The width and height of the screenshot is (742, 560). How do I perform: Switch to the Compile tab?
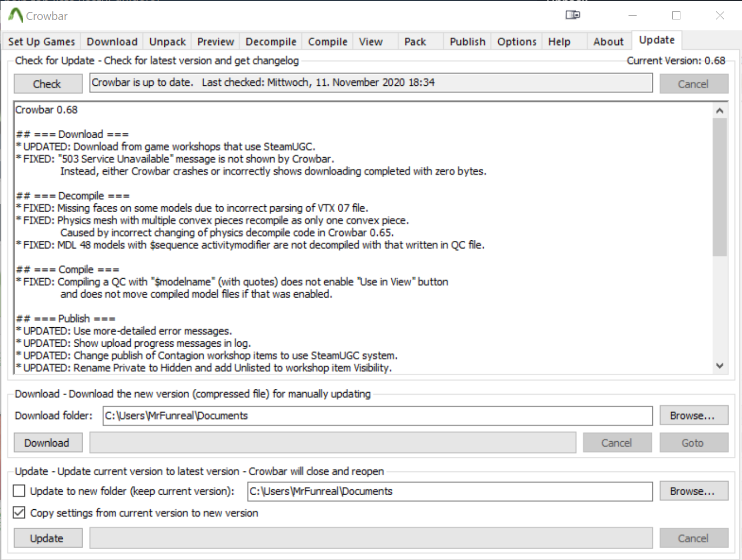(x=327, y=42)
